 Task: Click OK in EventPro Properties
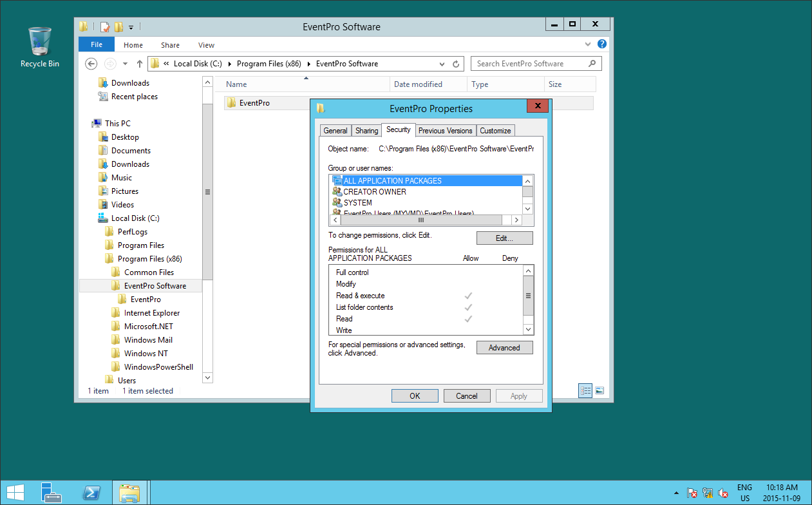(x=415, y=396)
